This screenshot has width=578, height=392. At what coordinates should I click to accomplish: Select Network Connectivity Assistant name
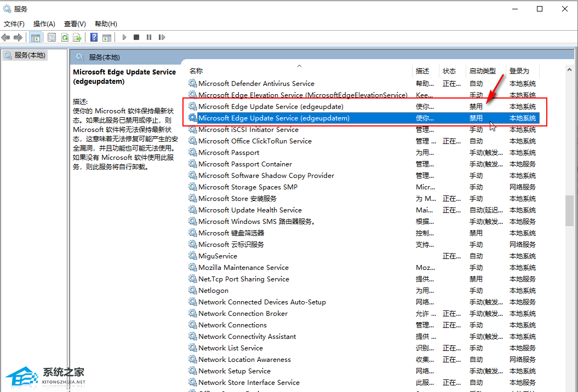247,336
